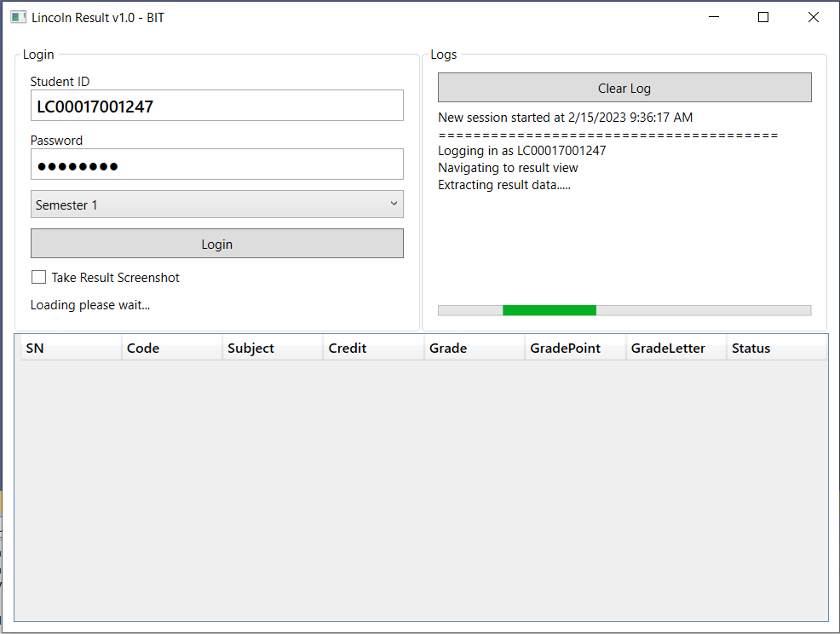Click the Lincoln Result application icon in title bar
The width and height of the screenshot is (840, 634).
pos(18,16)
